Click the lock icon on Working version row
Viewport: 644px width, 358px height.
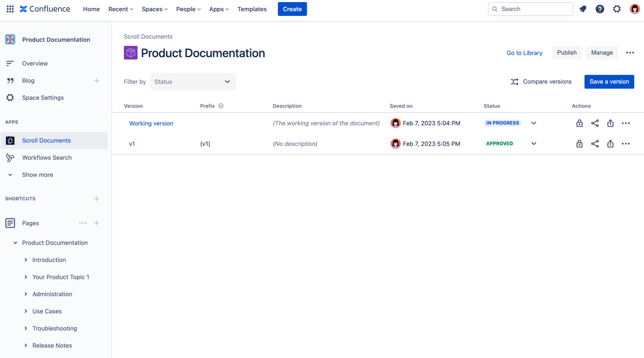tap(579, 123)
